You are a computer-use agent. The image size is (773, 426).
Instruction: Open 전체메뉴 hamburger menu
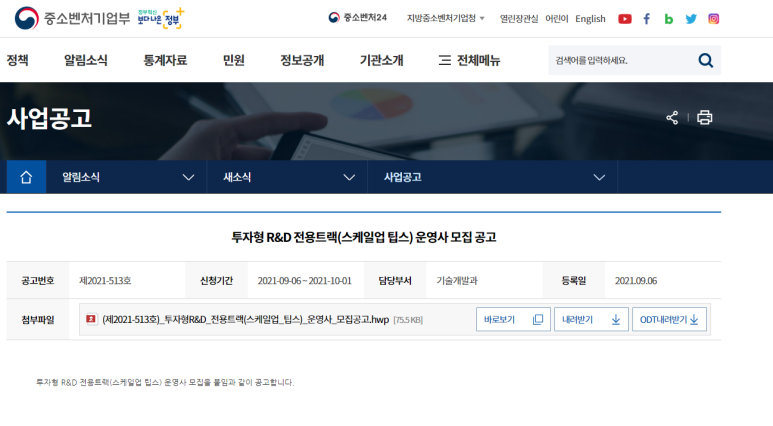(469, 60)
